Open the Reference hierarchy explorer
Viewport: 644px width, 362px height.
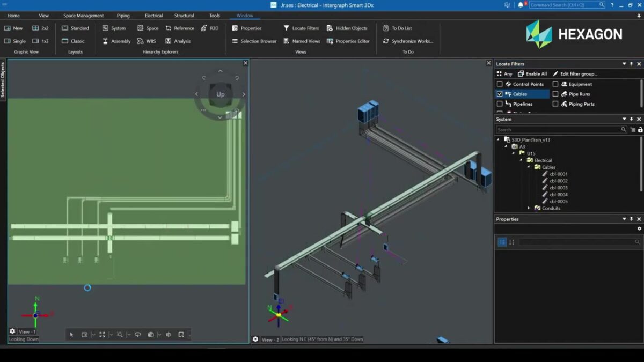tap(180, 28)
